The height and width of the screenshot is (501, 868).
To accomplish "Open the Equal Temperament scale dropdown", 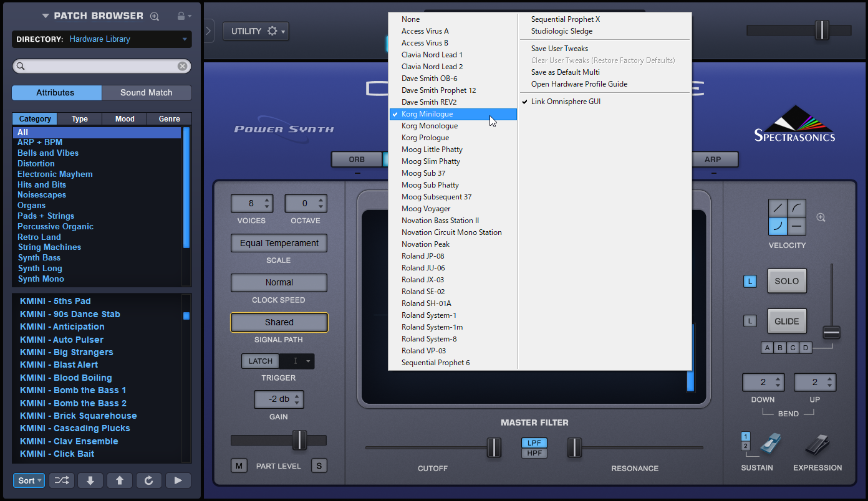I will 279,244.
